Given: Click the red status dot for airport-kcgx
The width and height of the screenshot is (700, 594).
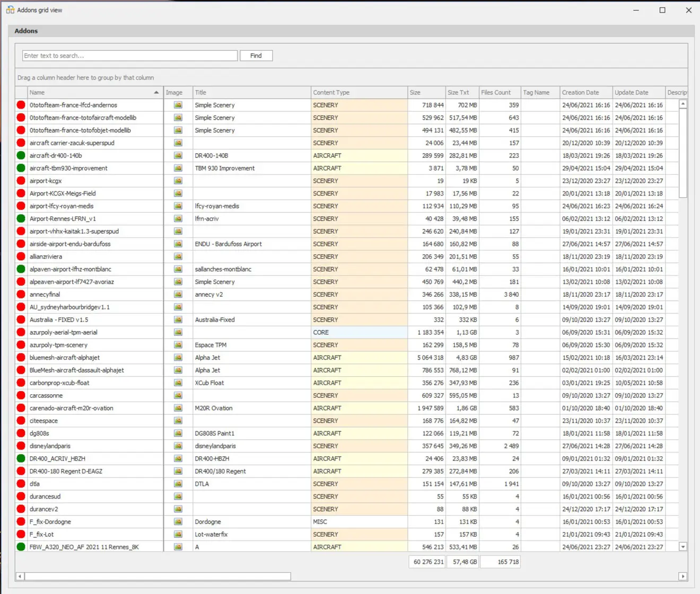Looking at the screenshot, I should click(21, 181).
